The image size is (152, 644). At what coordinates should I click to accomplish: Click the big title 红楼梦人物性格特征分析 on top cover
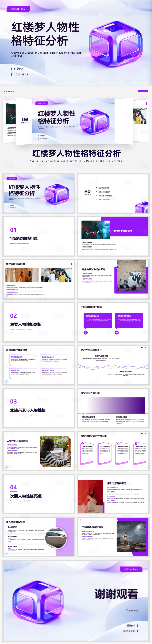(45, 34)
